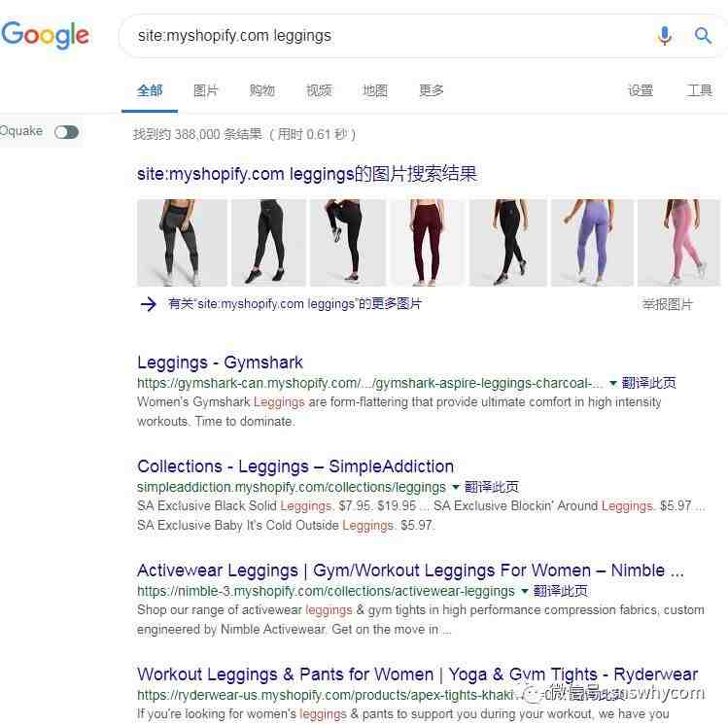728x725 pixels.
Task: Toggle the SEOquake switch
Action: coord(66,132)
